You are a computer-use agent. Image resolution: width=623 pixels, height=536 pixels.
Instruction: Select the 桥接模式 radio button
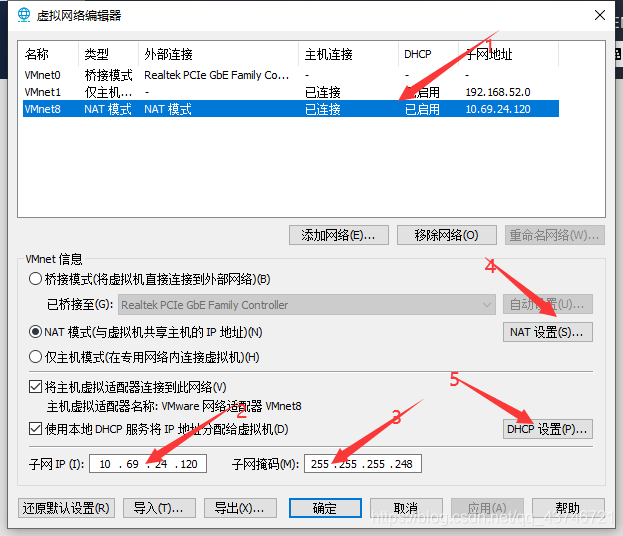[x=35, y=279]
